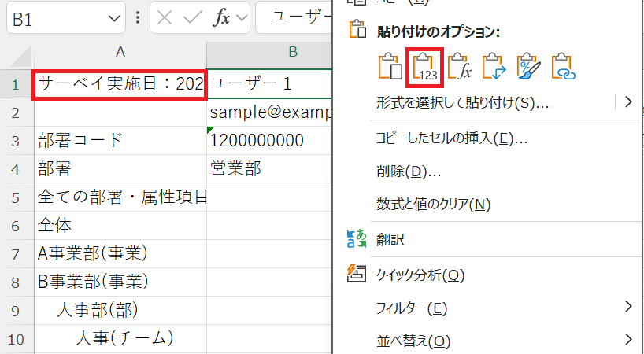
Task: Select row 1 header
Action: pyautogui.click(x=16, y=84)
